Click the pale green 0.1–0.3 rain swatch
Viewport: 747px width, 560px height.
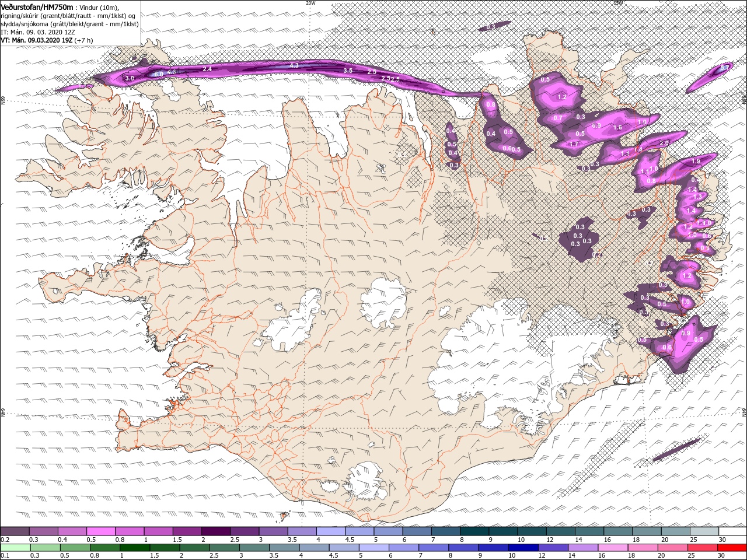[15, 548]
